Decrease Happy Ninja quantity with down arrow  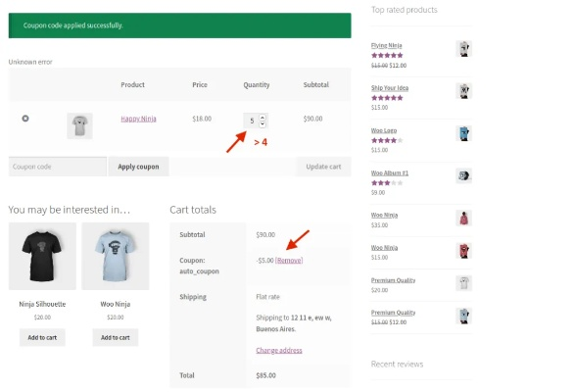263,124
